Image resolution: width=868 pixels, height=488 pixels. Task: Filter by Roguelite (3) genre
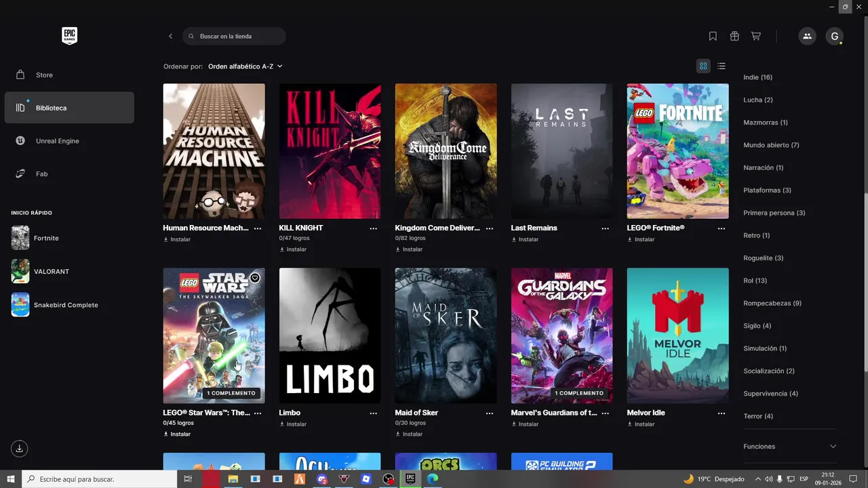click(764, 258)
